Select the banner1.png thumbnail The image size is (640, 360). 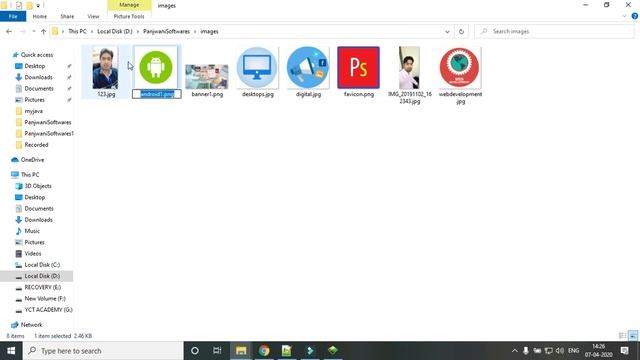pyautogui.click(x=207, y=77)
